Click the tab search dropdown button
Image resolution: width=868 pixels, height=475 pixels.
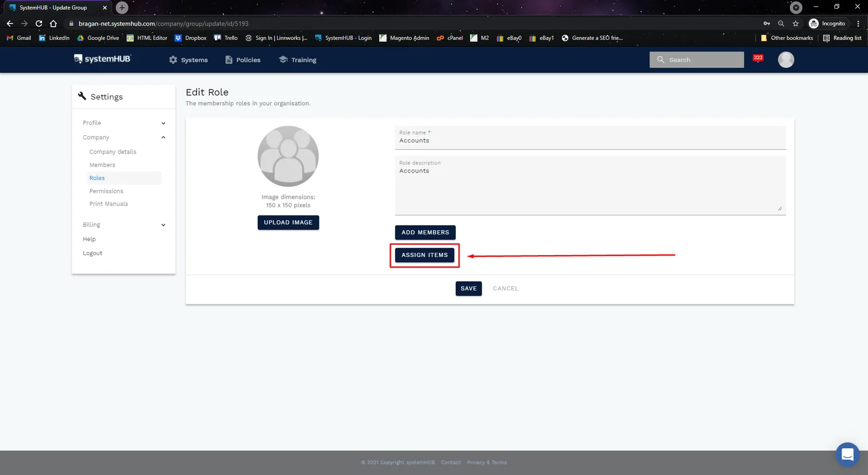coord(796,8)
